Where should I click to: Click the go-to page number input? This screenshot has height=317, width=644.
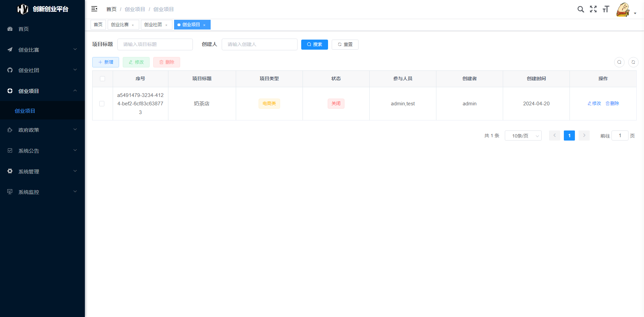[620, 136]
